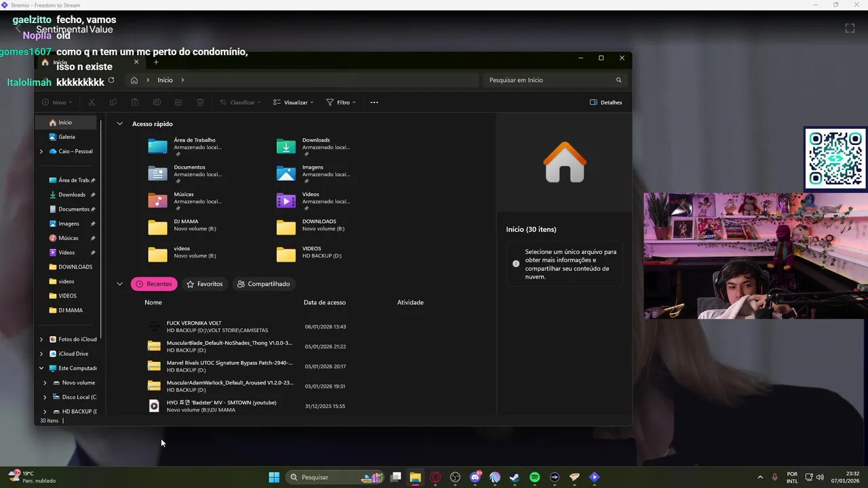The height and width of the screenshot is (488, 868).
Task: Open the Vídeos purple folder in quick access
Action: click(x=314, y=201)
